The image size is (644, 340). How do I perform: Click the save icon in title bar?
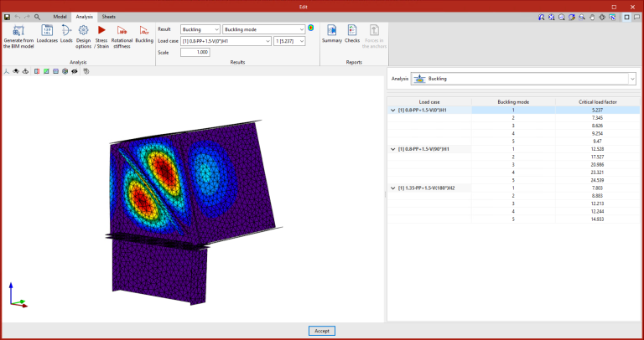(x=7, y=16)
